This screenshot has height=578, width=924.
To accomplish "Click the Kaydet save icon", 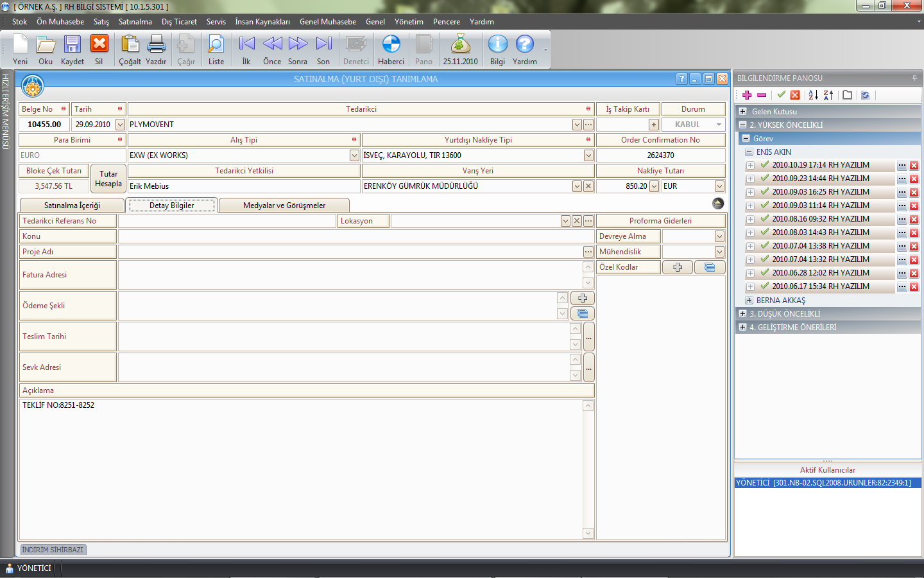I will pyautogui.click(x=72, y=45).
